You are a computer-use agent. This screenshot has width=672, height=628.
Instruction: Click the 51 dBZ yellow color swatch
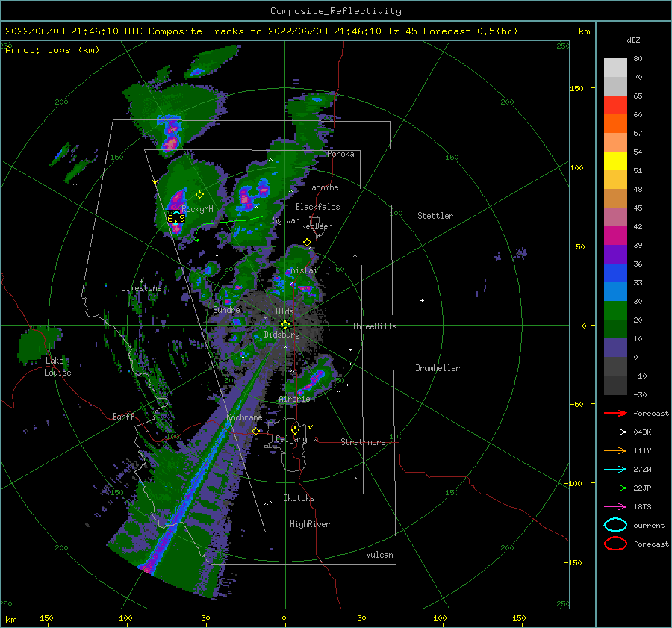click(x=615, y=161)
